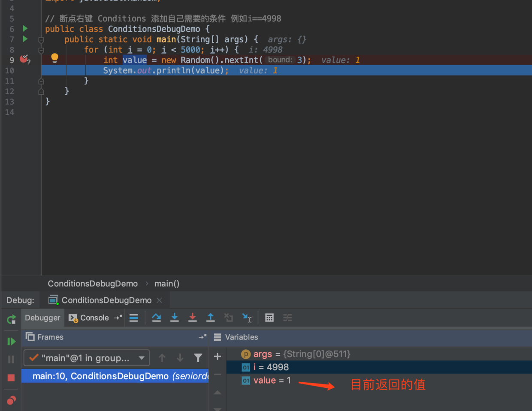This screenshot has height=411, width=532.
Task: Click the 5000 loop limit on line 8
Action: [190, 50]
